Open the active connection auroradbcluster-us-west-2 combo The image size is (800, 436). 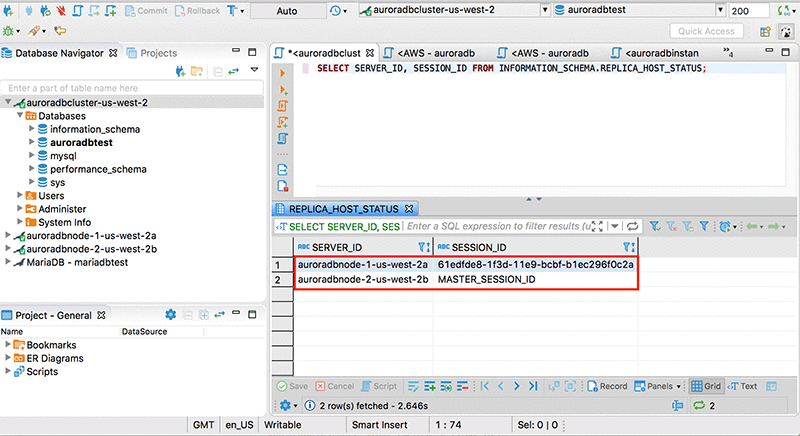point(454,10)
